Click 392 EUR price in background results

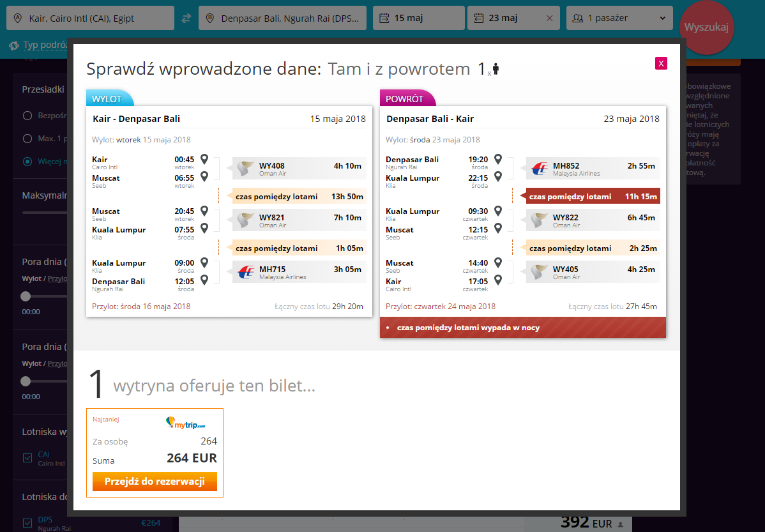[x=586, y=522]
